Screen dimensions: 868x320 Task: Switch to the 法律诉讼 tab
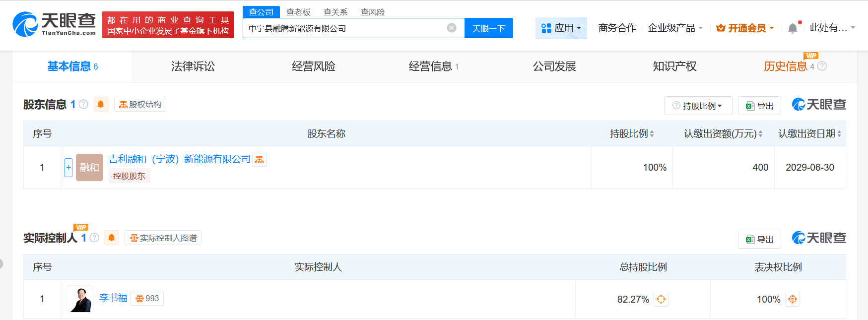click(193, 66)
